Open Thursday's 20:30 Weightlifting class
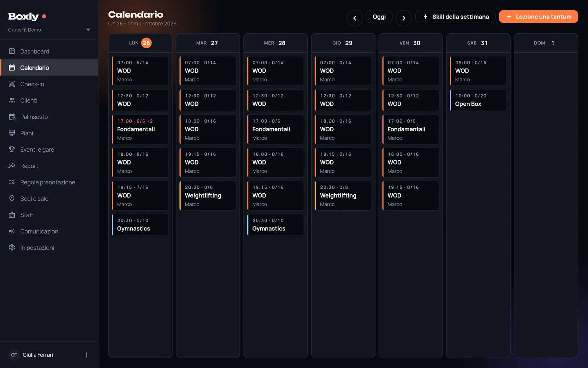This screenshot has width=588, height=368. tap(343, 195)
